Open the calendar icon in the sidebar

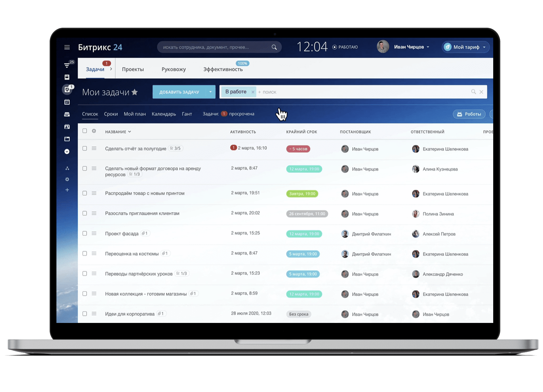(67, 102)
